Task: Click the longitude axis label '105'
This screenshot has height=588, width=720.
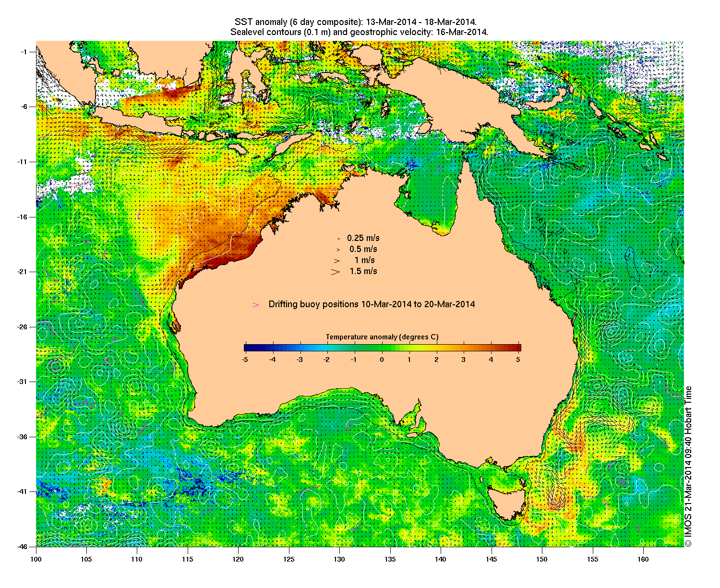Action: tap(86, 559)
